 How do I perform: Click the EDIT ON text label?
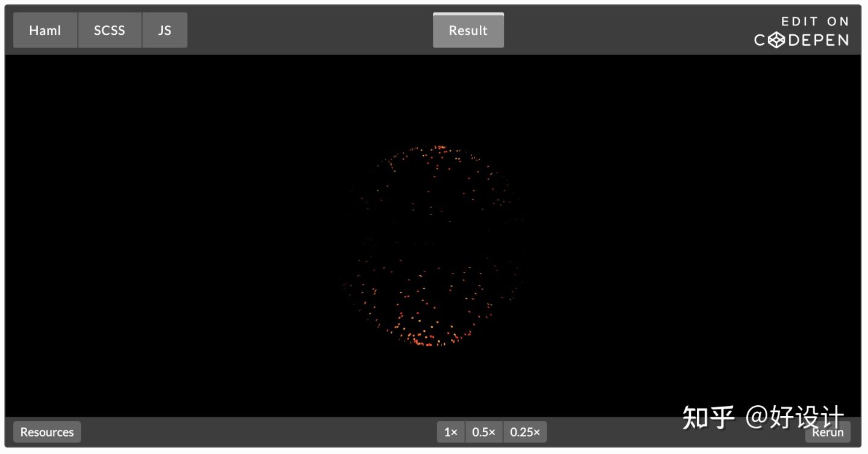tap(815, 21)
